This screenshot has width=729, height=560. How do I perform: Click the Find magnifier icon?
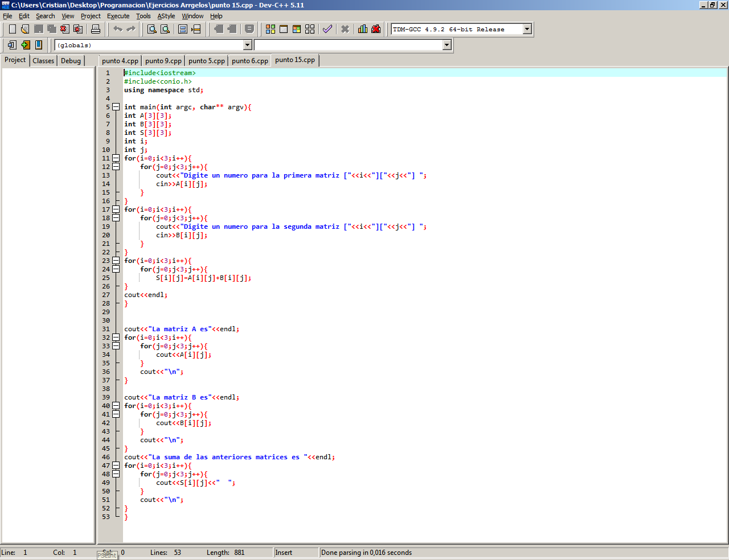click(x=152, y=29)
